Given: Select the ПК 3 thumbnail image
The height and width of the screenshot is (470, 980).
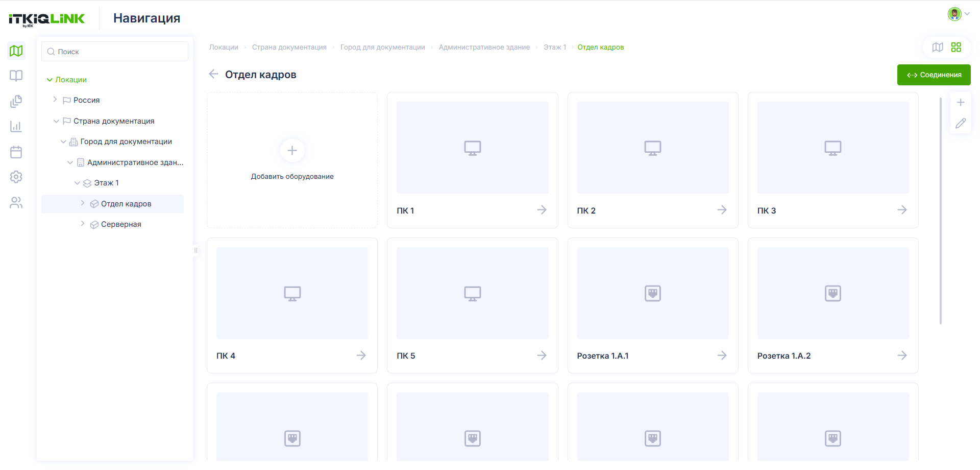Looking at the screenshot, I should tap(833, 148).
